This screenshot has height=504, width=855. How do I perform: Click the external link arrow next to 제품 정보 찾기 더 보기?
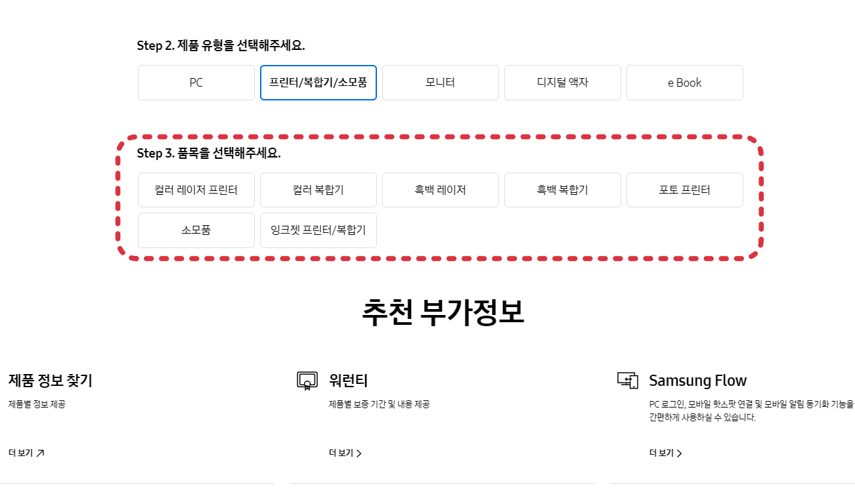tap(40, 452)
